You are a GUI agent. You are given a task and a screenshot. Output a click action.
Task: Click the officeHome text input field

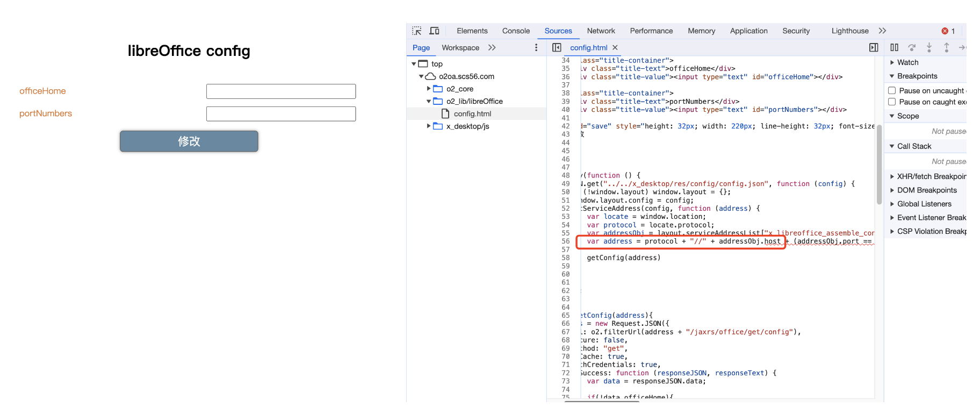coord(280,91)
